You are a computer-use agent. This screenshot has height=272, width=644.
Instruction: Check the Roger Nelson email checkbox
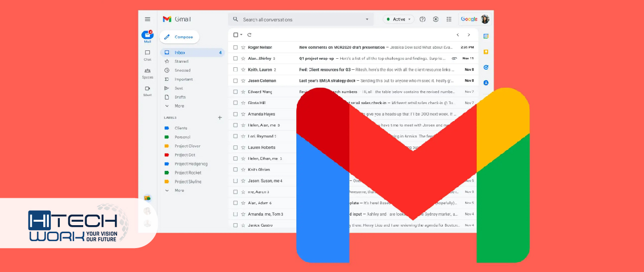pyautogui.click(x=236, y=47)
